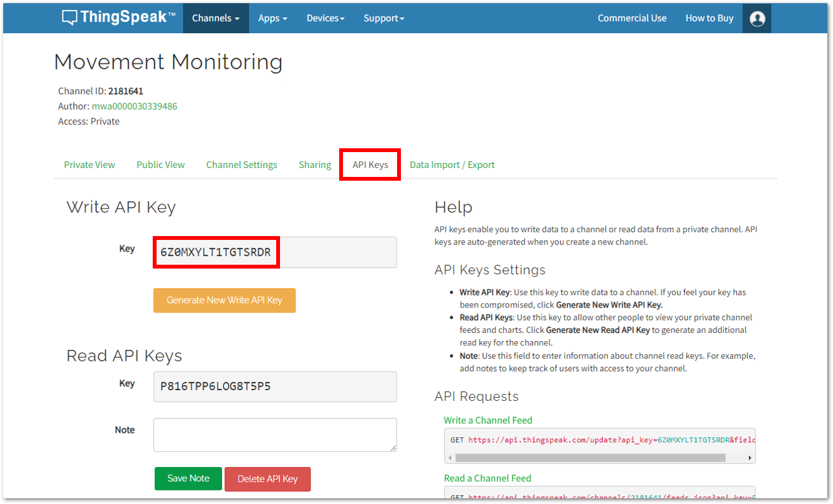Click the Movement Monitoring channel title
Screen dimensions: 833x504
(x=169, y=62)
